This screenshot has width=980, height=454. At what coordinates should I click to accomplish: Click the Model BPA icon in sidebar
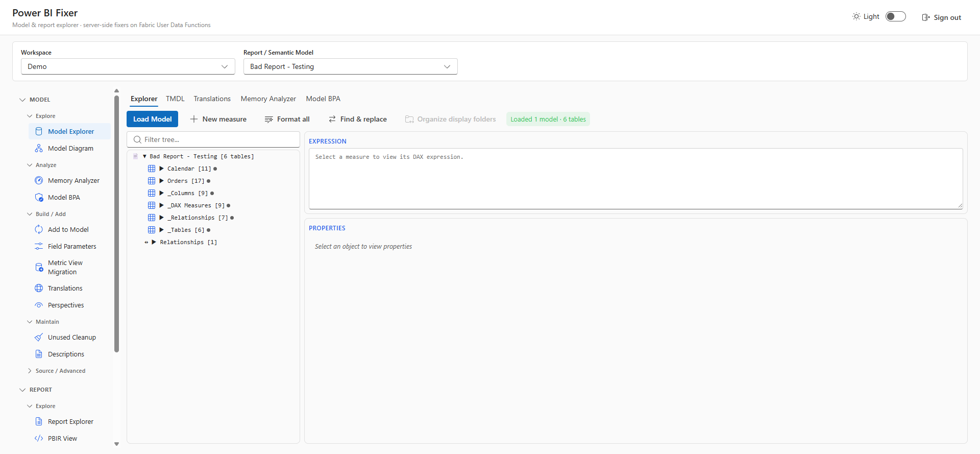tap(39, 197)
